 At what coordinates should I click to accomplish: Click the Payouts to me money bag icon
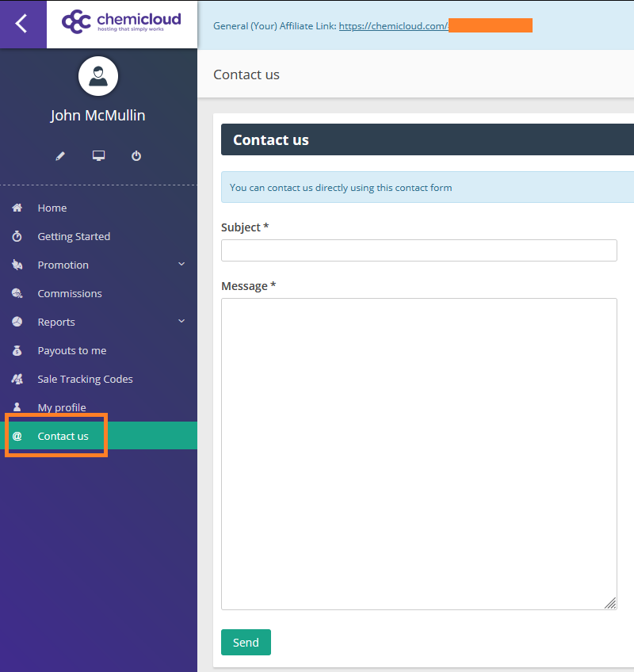point(17,350)
